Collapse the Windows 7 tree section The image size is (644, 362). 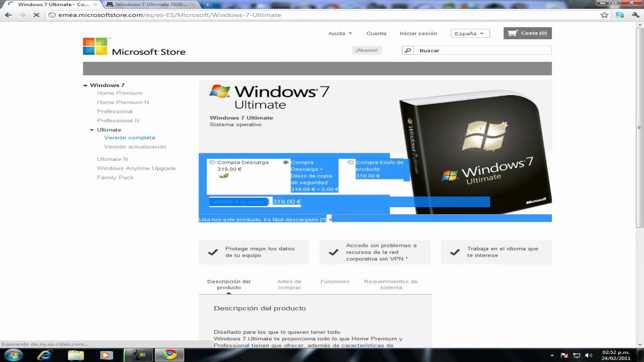[86, 85]
